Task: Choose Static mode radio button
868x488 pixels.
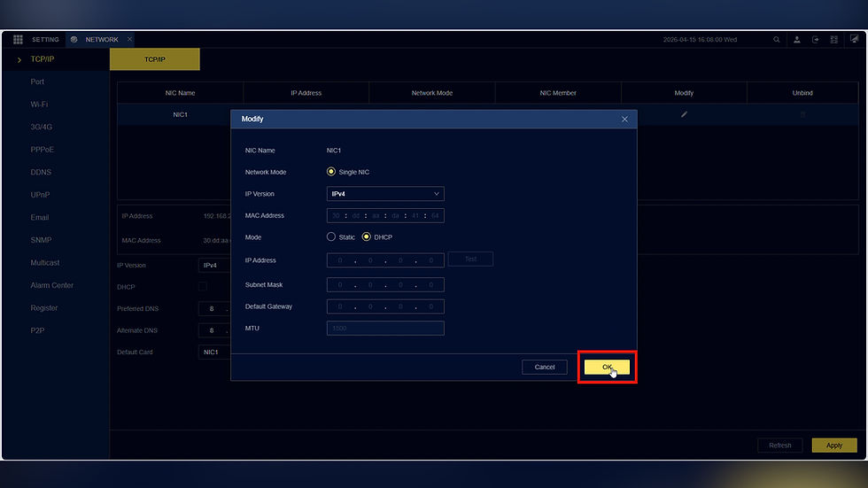Action: (x=331, y=236)
